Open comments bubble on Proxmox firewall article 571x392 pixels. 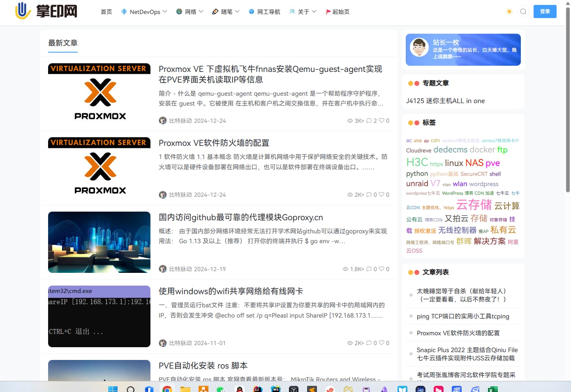coord(369,194)
